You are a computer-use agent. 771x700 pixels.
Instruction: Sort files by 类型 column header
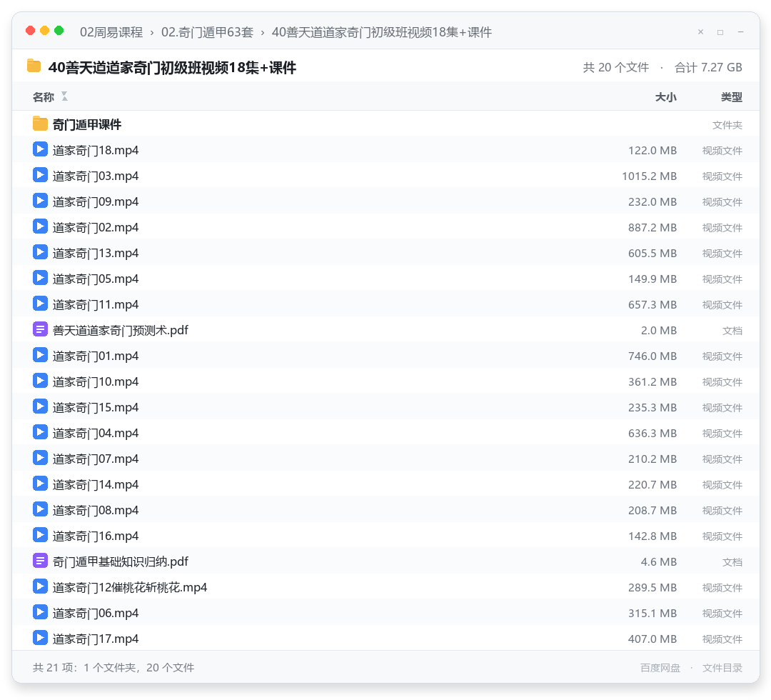[731, 97]
